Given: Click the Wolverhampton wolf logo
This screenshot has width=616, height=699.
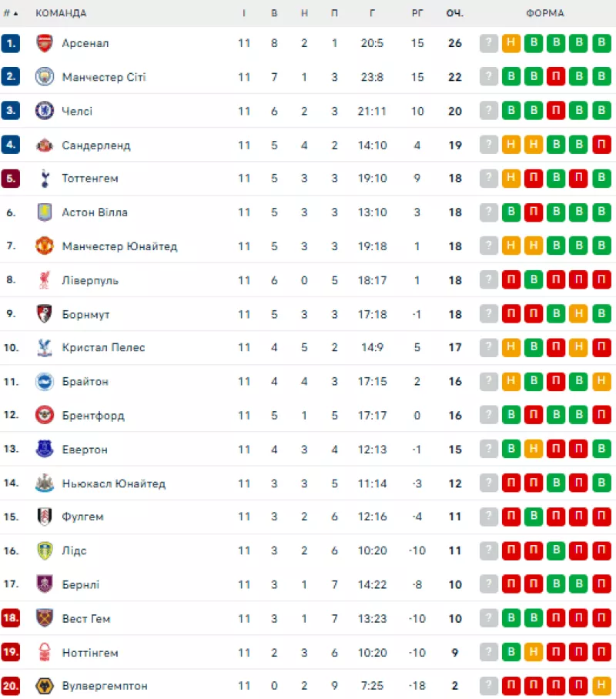Looking at the screenshot, I should tap(44, 686).
